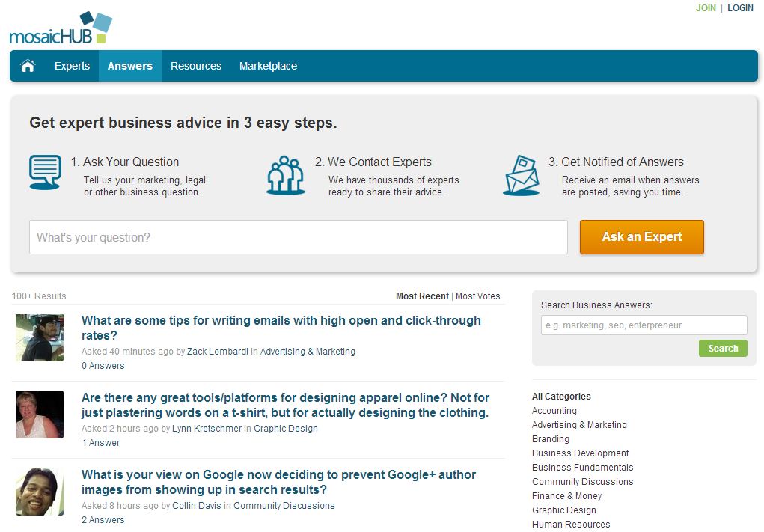This screenshot has height=532, width=764.
Task: Switch to the Experts tab
Action: pos(72,66)
